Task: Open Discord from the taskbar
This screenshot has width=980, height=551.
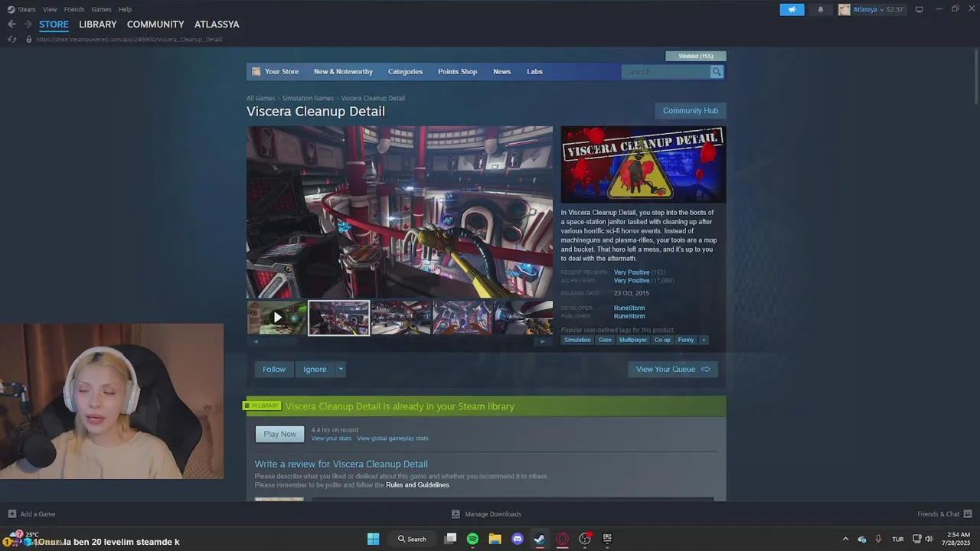Action: [x=518, y=539]
